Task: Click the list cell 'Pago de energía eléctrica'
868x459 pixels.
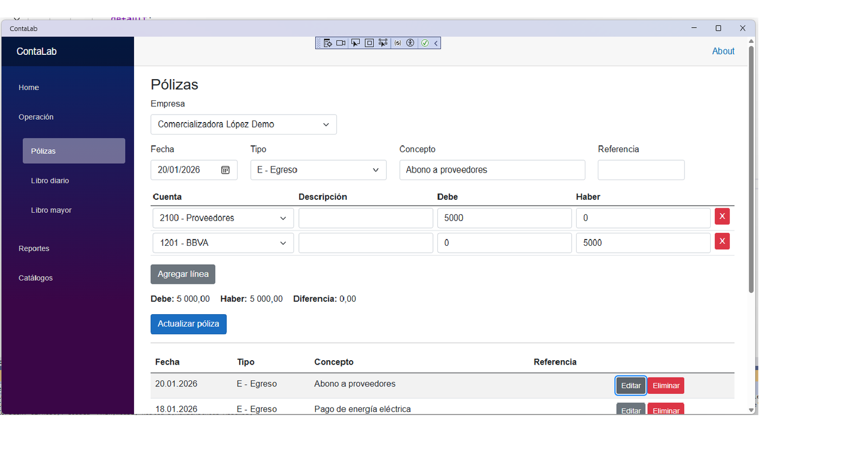Action: [362, 409]
